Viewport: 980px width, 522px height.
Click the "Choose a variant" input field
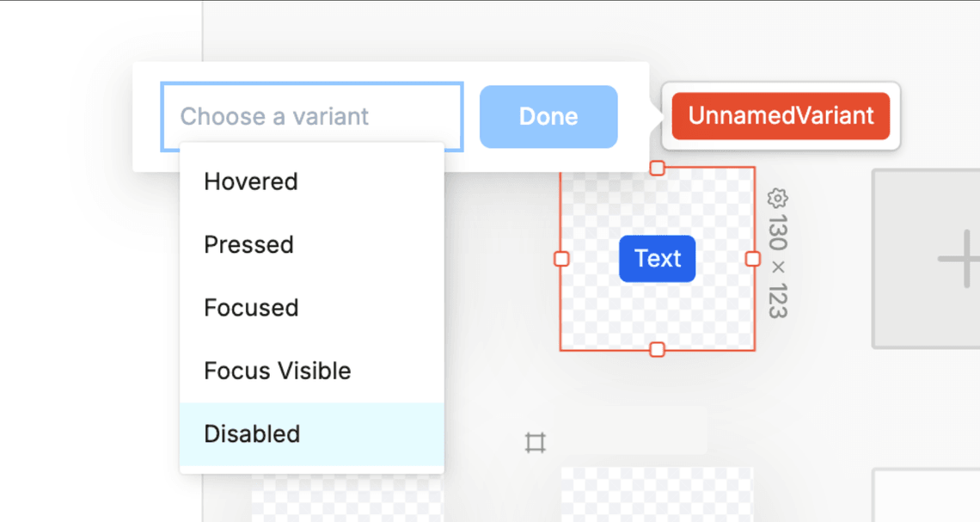tap(311, 117)
